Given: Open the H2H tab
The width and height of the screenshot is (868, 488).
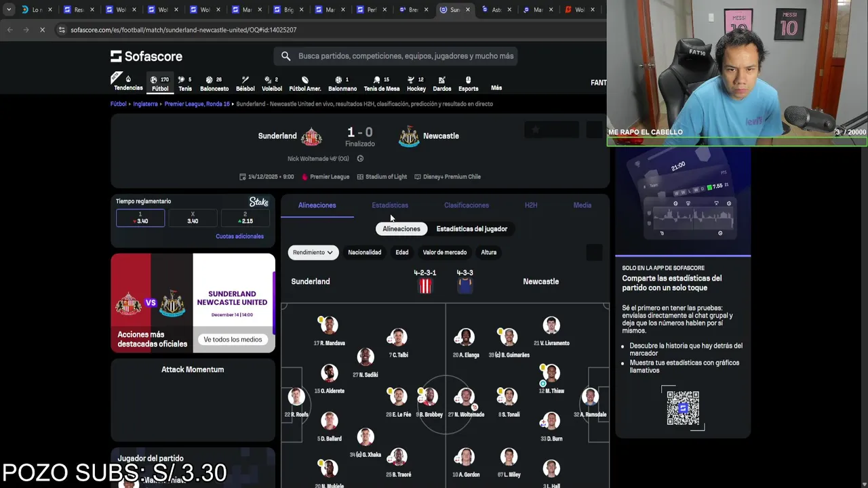Looking at the screenshot, I should [531, 205].
